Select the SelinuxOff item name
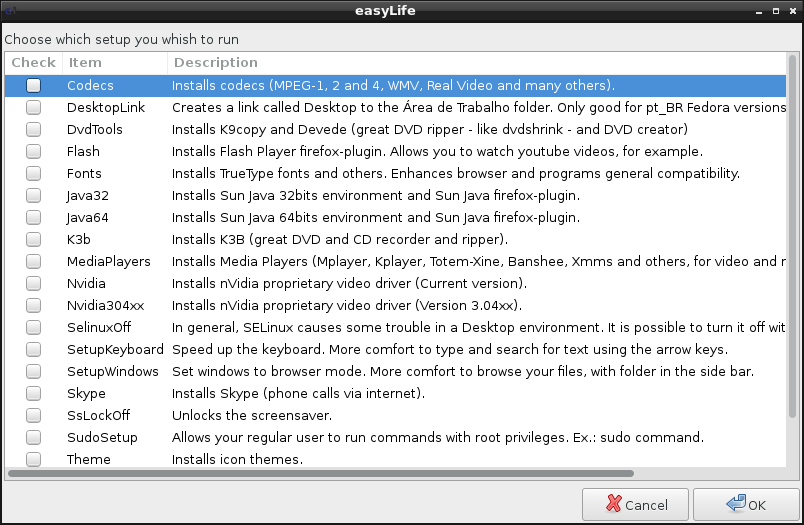The height and width of the screenshot is (525, 804). pos(99,328)
